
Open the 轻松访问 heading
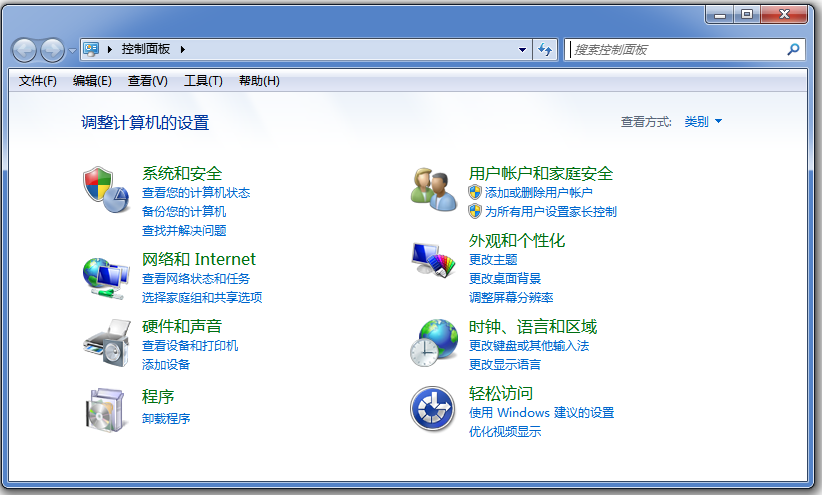coord(501,393)
